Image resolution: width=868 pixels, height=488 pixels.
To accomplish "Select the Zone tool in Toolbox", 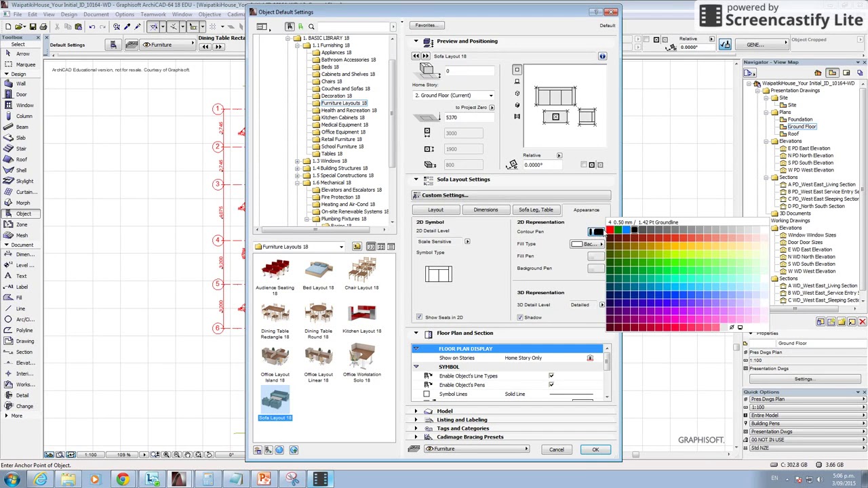I will (20, 224).
